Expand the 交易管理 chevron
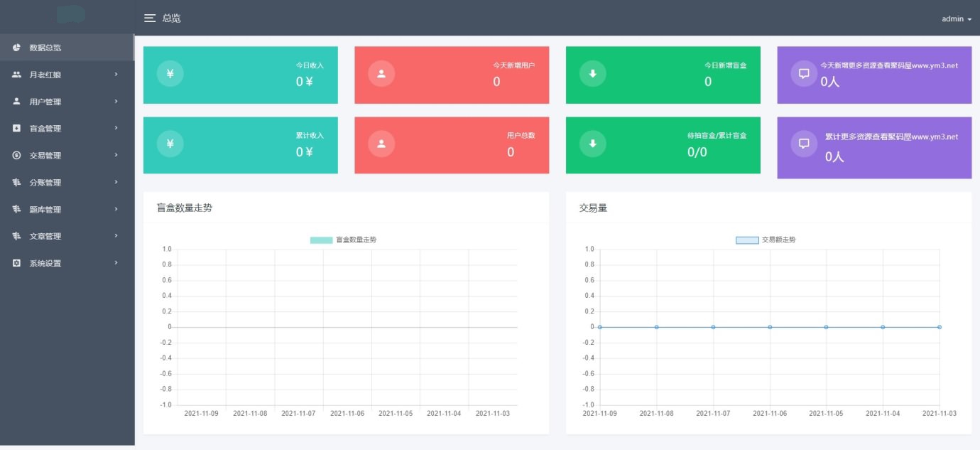The width and height of the screenshot is (980, 450). point(116,156)
